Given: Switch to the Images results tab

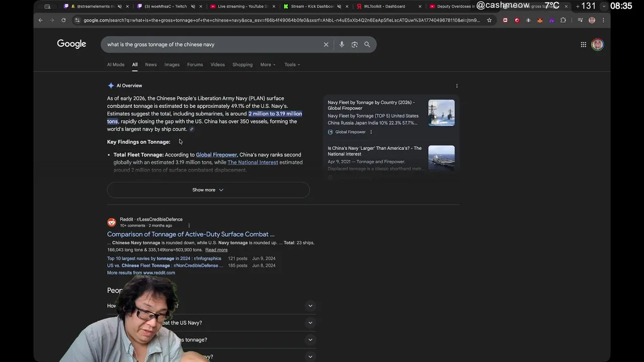Looking at the screenshot, I should pyautogui.click(x=172, y=64).
